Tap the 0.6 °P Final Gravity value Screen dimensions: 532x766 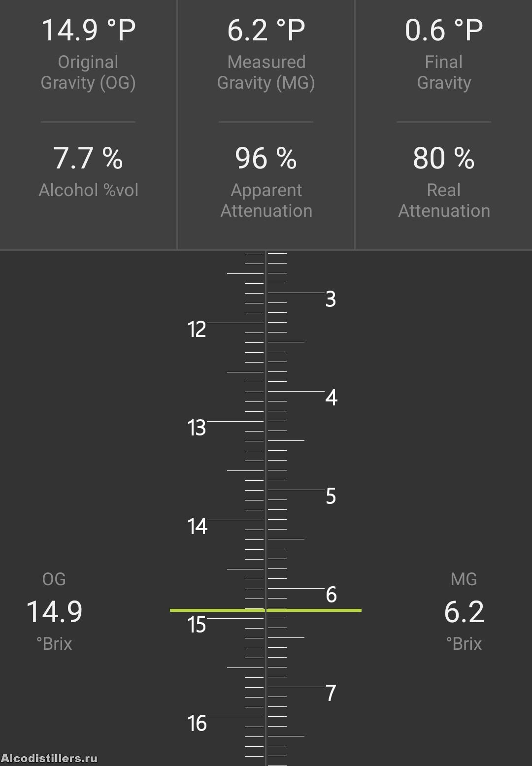(444, 30)
